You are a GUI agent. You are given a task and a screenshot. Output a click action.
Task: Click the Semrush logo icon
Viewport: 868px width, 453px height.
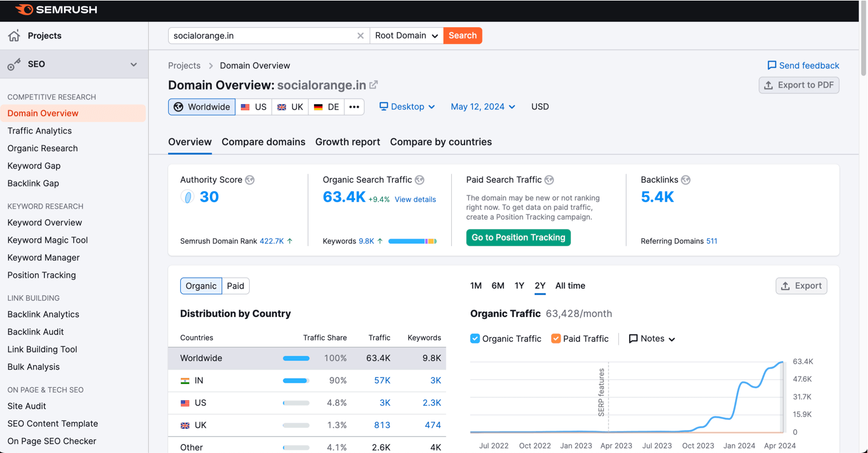point(24,10)
